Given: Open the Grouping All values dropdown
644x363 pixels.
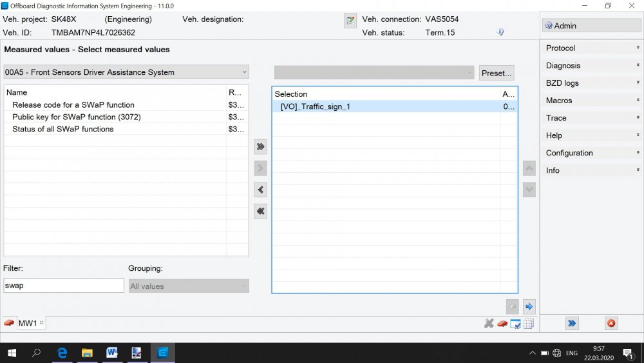Looking at the screenshot, I should [189, 286].
